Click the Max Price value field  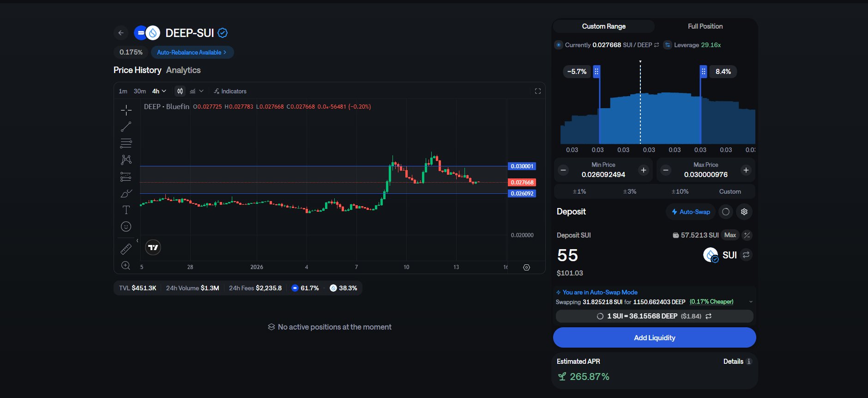(706, 175)
